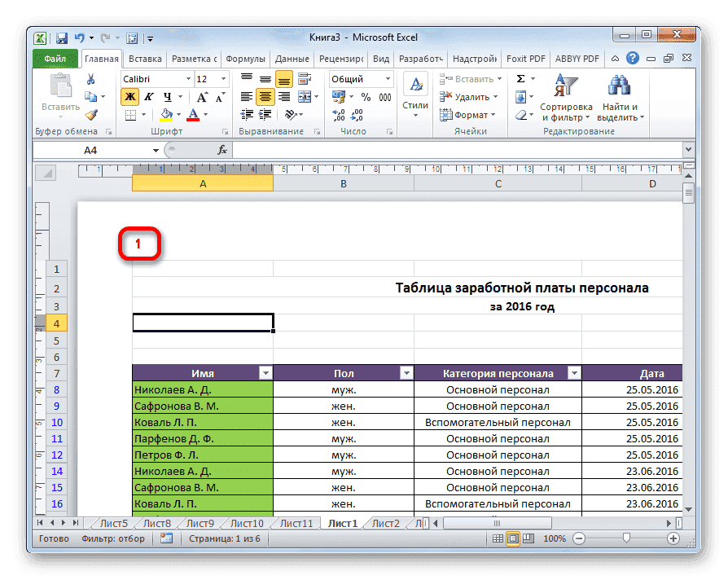The height and width of the screenshot is (580, 728).
Task: Open the font size dropdown
Action: click(221, 78)
